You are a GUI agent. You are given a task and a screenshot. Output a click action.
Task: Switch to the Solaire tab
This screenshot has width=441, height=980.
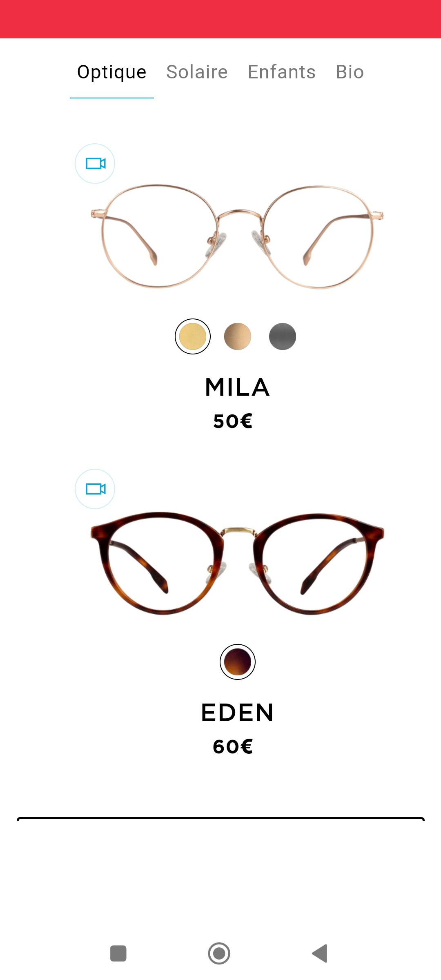(197, 72)
